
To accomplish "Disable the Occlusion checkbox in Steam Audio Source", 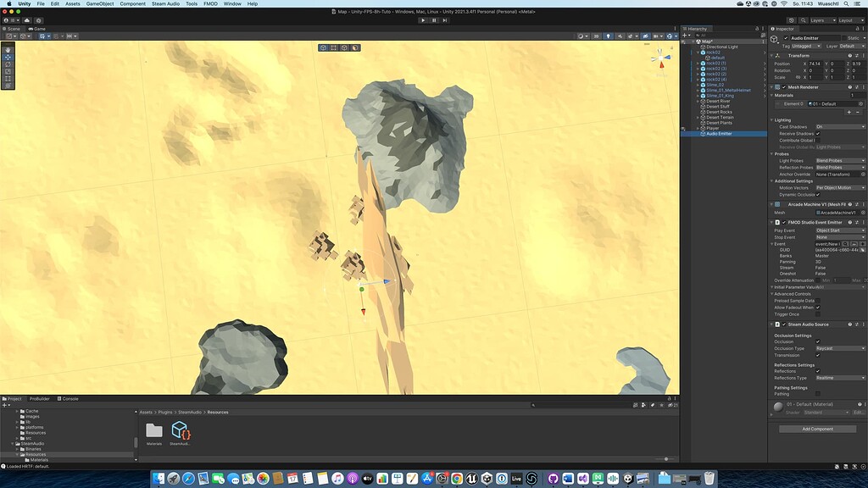I will click(819, 341).
